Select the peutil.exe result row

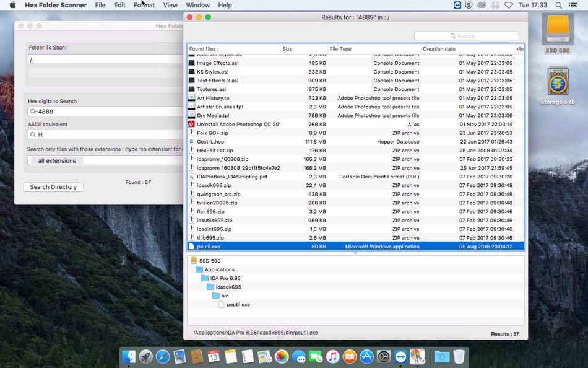click(355, 247)
